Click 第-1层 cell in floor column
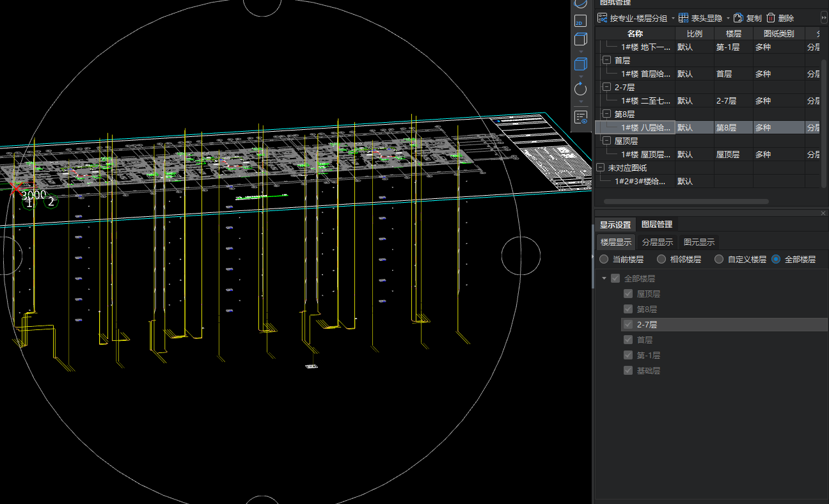829x504 pixels. pos(734,47)
